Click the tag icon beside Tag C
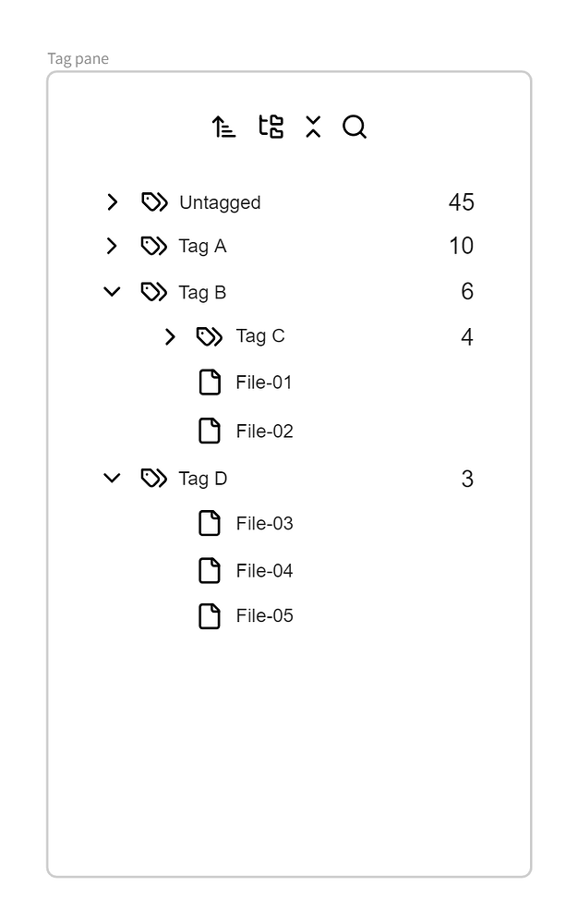Screen dimensions: 578x924 coord(211,336)
